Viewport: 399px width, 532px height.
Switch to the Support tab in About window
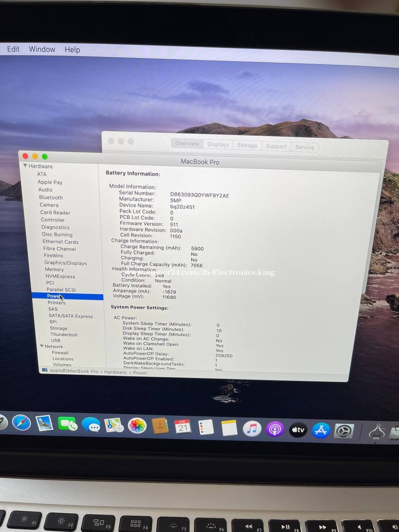tap(276, 146)
